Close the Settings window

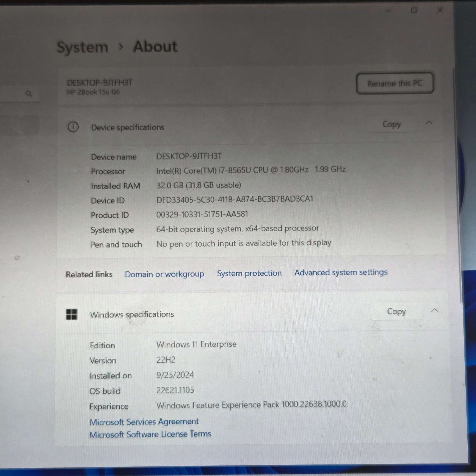(440, 10)
